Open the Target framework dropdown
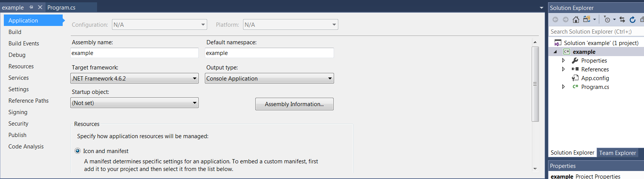This screenshot has width=644, height=179. pyautogui.click(x=135, y=78)
